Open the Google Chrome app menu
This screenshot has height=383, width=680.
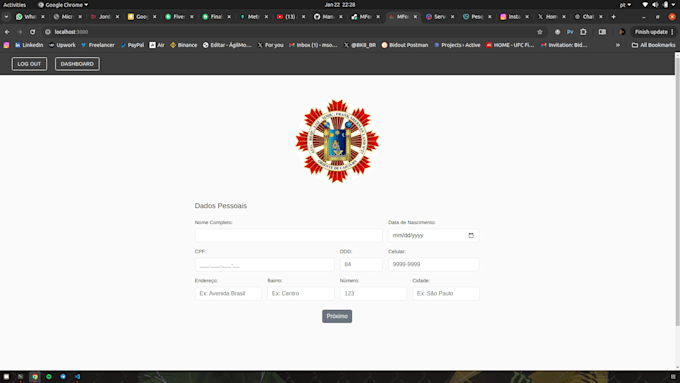(63, 5)
